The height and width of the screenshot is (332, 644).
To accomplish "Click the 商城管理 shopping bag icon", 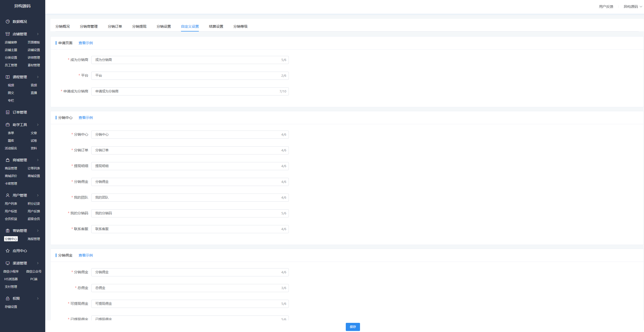I will click(x=8, y=160).
